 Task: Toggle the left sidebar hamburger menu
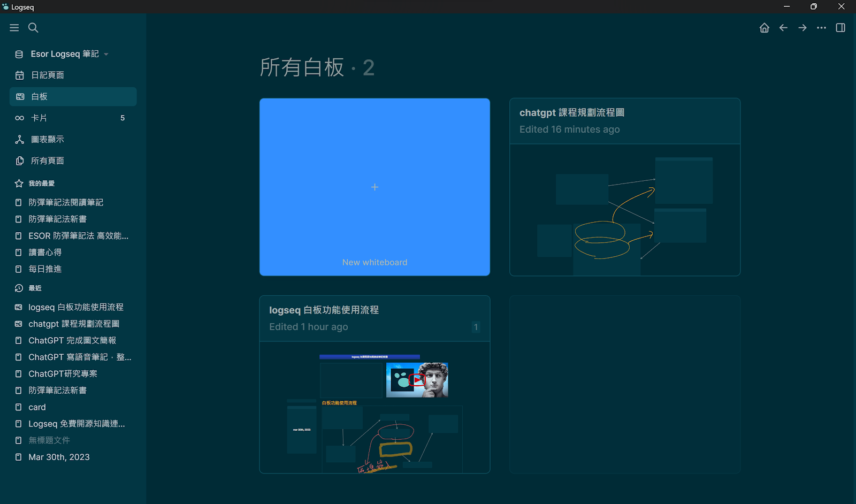(x=14, y=28)
